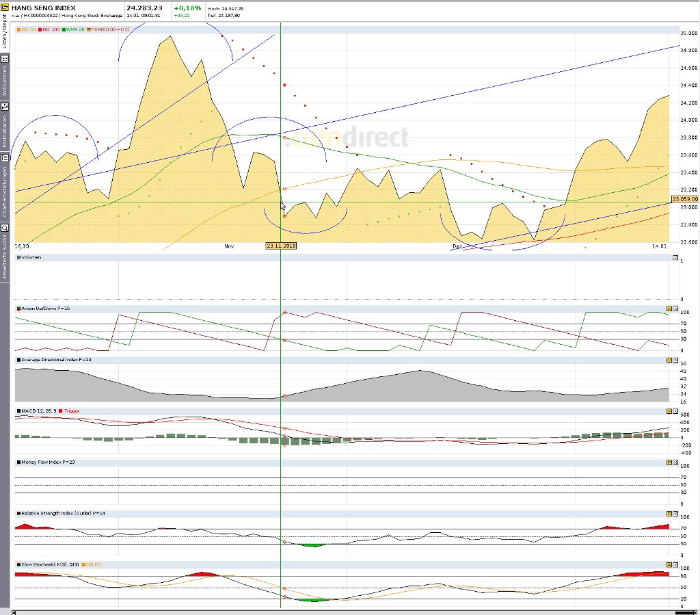The image size is (700, 615).
Task: Click the HANG SENG INDEX title
Action: pyautogui.click(x=44, y=8)
